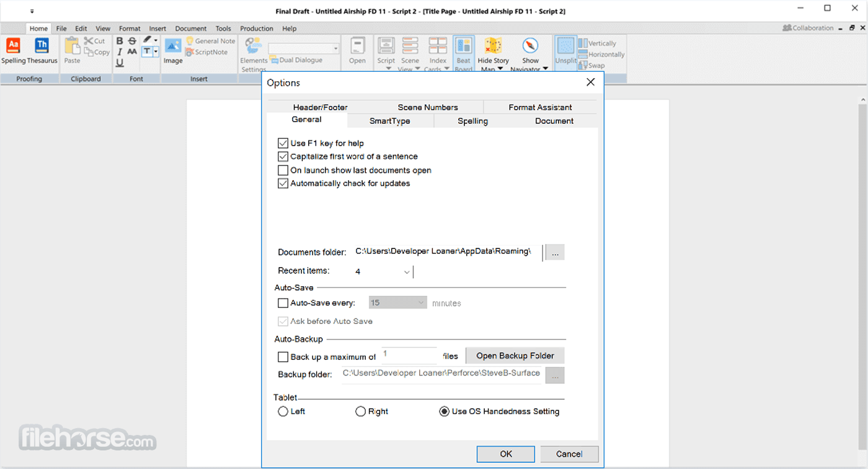The width and height of the screenshot is (868, 469).
Task: Insert an Image from the ribbon
Action: [x=173, y=50]
